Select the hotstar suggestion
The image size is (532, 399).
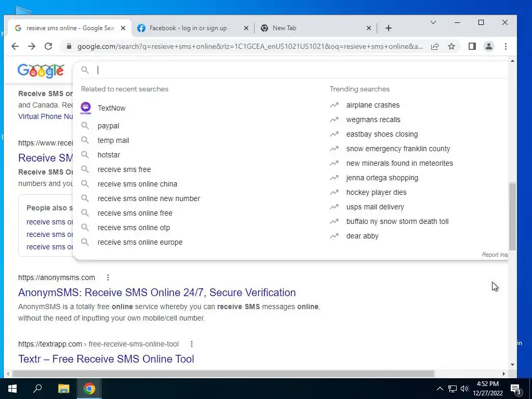pyautogui.click(x=109, y=155)
